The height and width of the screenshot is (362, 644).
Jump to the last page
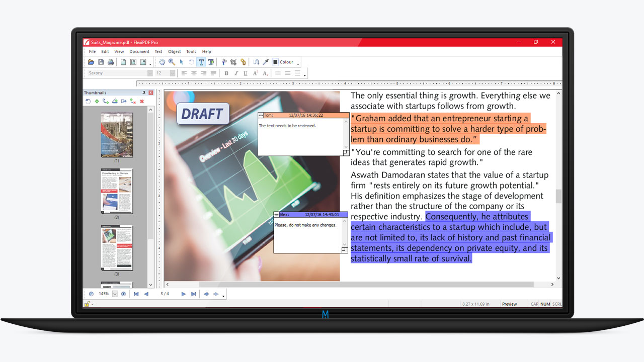tap(193, 294)
